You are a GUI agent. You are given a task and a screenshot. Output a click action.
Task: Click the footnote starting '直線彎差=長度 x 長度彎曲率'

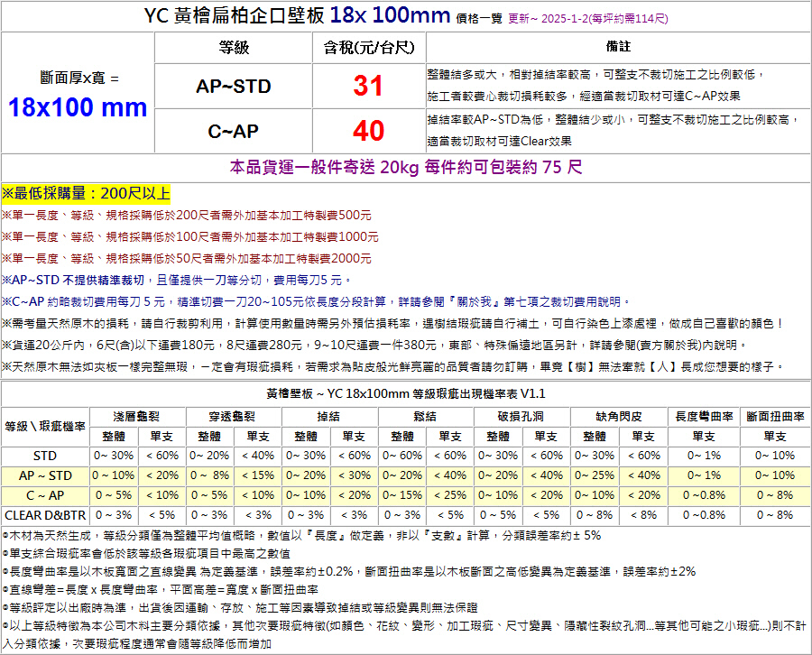(x=160, y=590)
